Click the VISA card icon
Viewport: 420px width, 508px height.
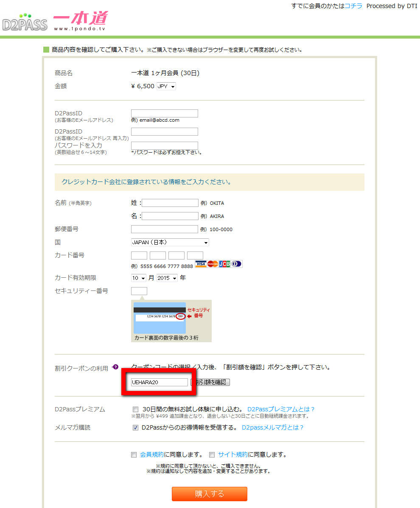201,264
